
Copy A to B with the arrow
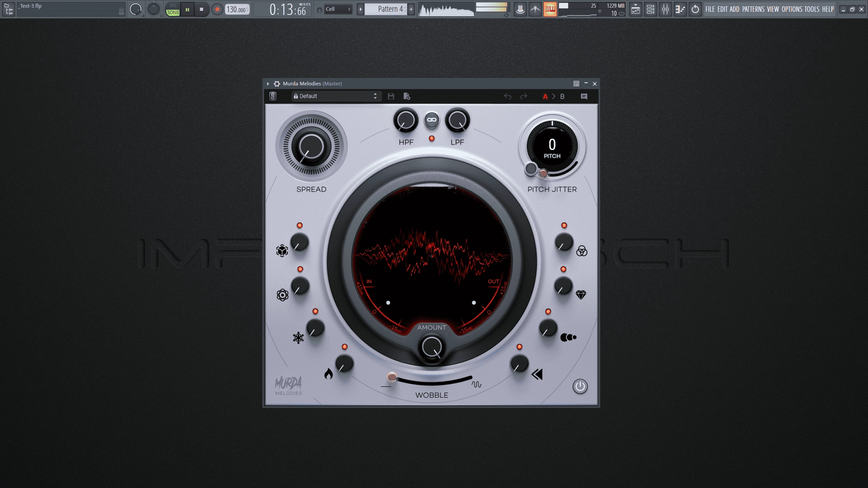click(554, 96)
